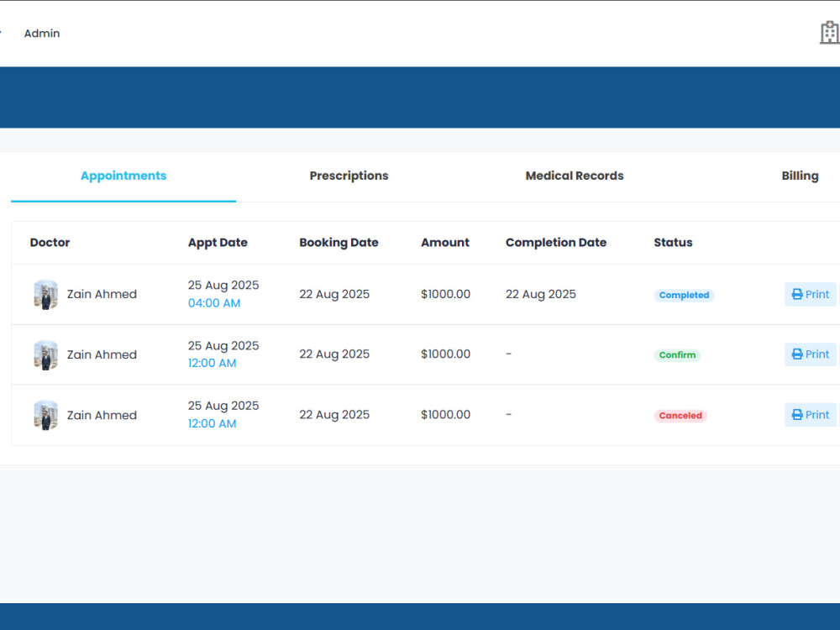Viewport: 840px width, 630px height.
Task: Click doctor avatar in Canceled row
Action: coord(45,415)
